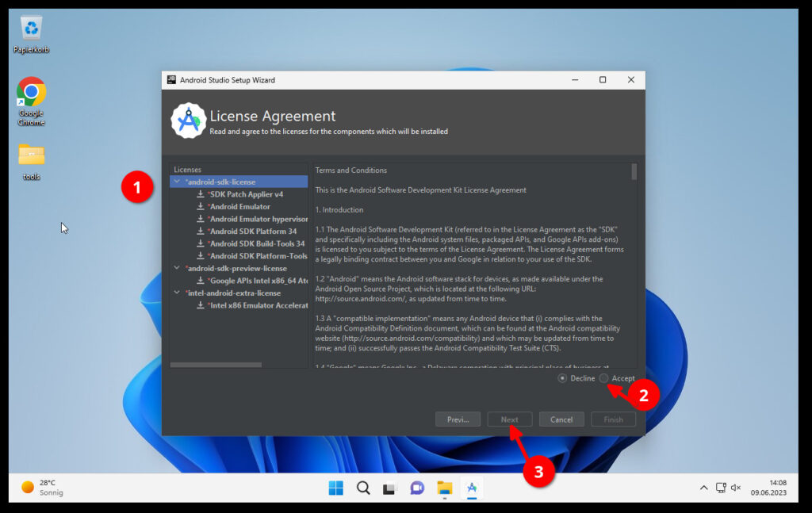Select Android SDK Platform-Tools item
This screenshot has height=513, width=812.
(258, 256)
